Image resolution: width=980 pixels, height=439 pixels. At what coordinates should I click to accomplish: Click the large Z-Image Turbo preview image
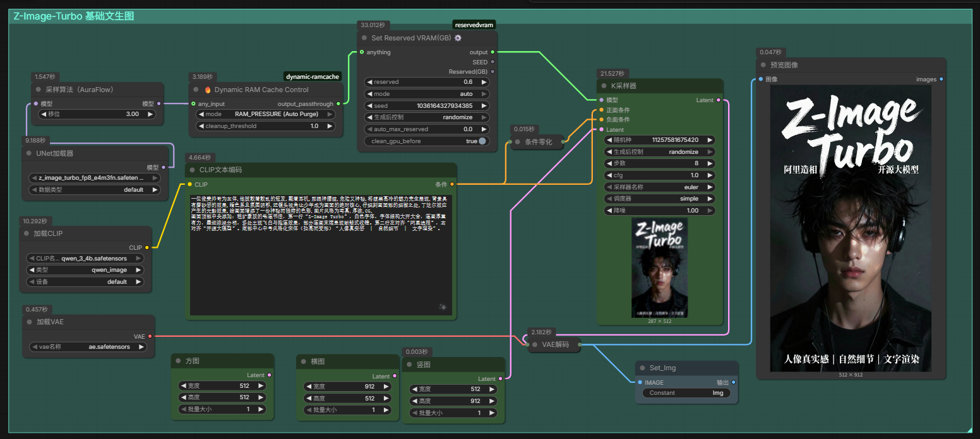[851, 228]
